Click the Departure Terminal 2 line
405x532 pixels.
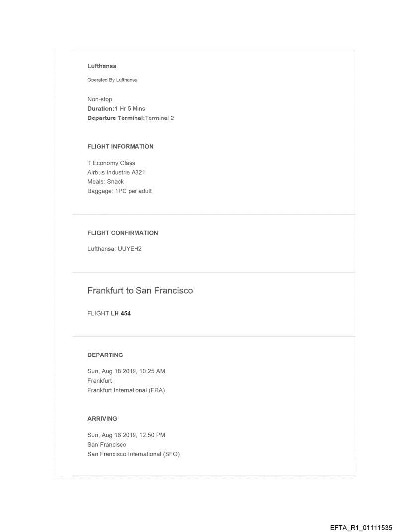click(x=131, y=118)
